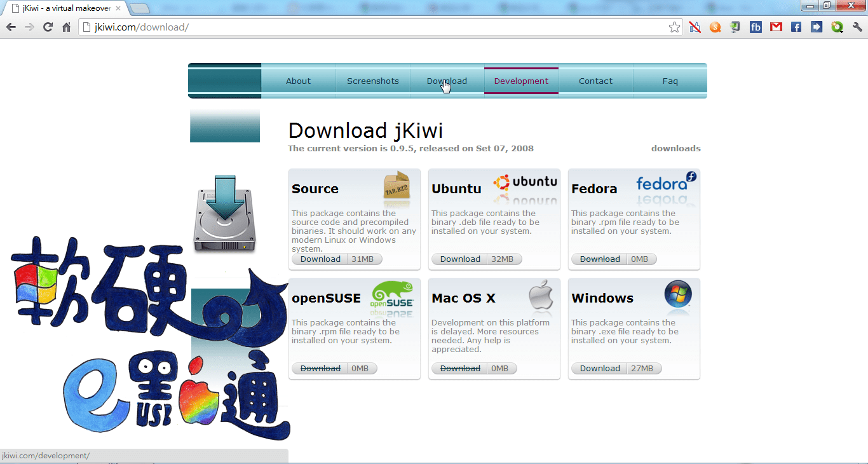This screenshot has width=868, height=464.
Task: Click the green monitor extension icon
Action: coord(735,27)
